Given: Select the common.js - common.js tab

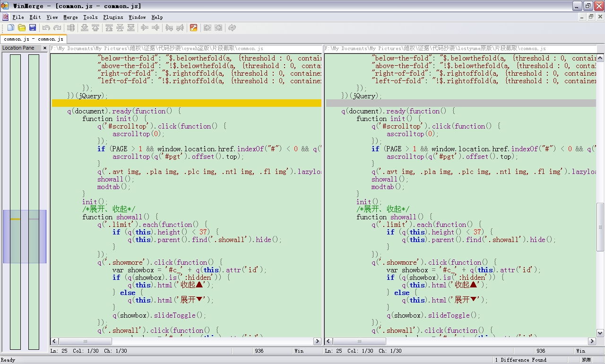Looking at the screenshot, I should click(x=34, y=39).
